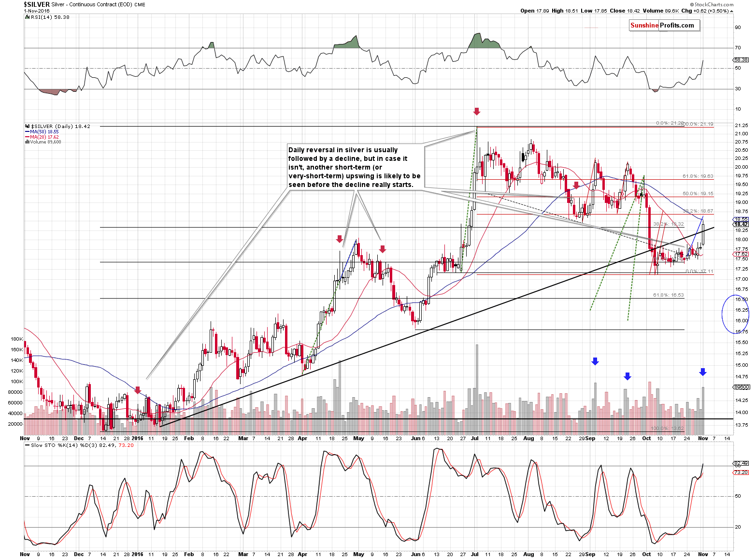Click the 82.49 stochastic value tag
The image size is (756, 559).
741,463
